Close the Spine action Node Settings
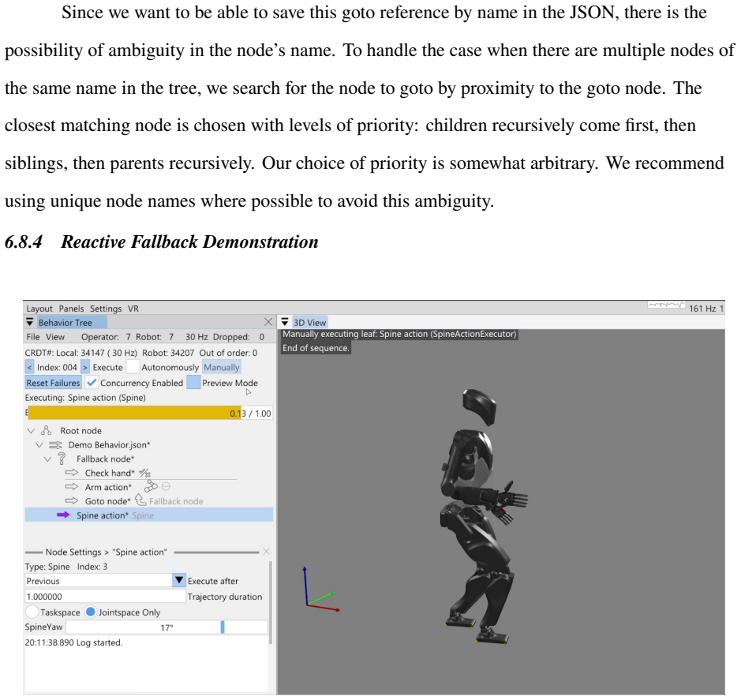 coord(266,552)
